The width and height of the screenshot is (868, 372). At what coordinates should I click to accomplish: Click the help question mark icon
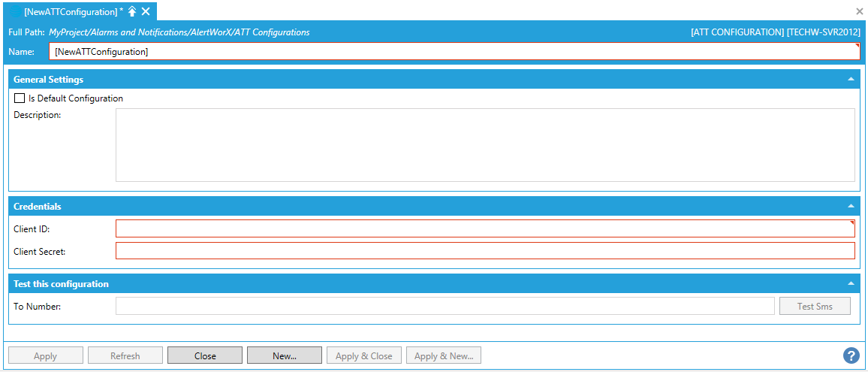click(851, 355)
